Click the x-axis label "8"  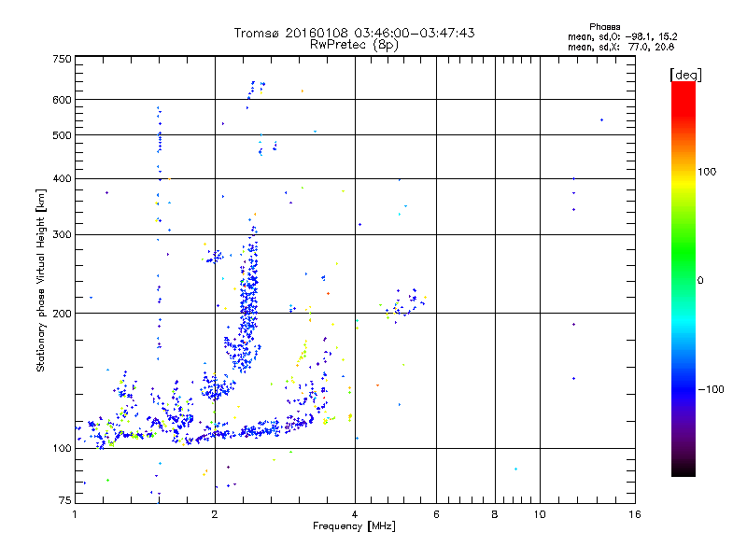tap(495, 514)
